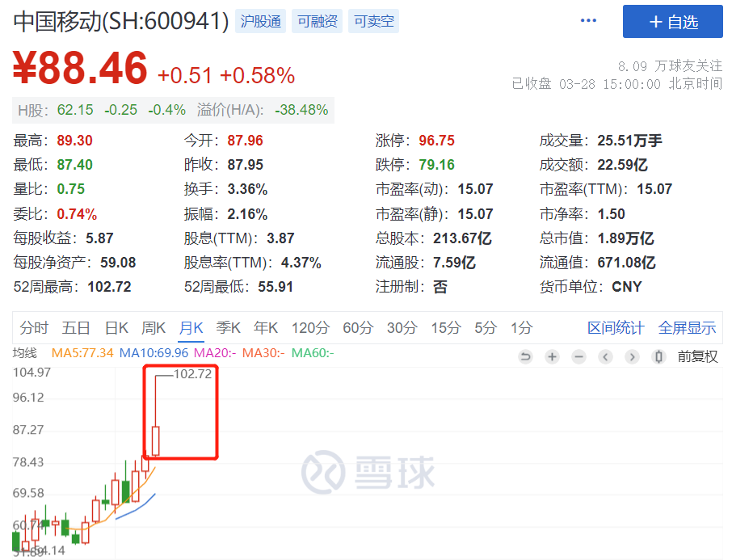The image size is (732, 560).
Task: Click the 股息率(TTM) value 4.37%
Action: click(x=301, y=263)
